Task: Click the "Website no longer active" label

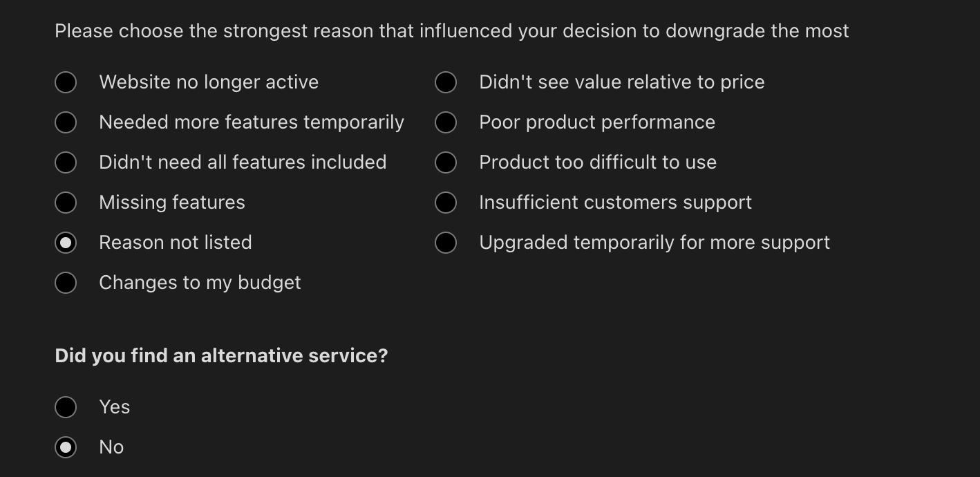Action: click(x=209, y=82)
